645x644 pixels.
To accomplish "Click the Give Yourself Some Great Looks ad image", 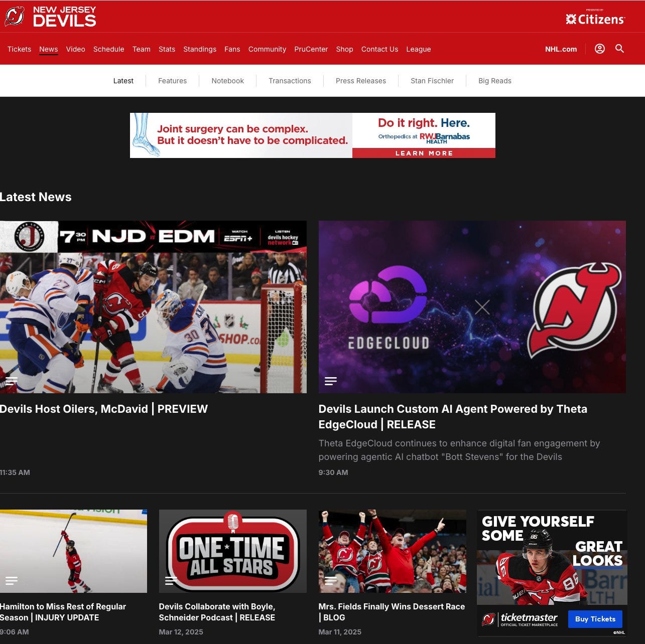I will [552, 557].
